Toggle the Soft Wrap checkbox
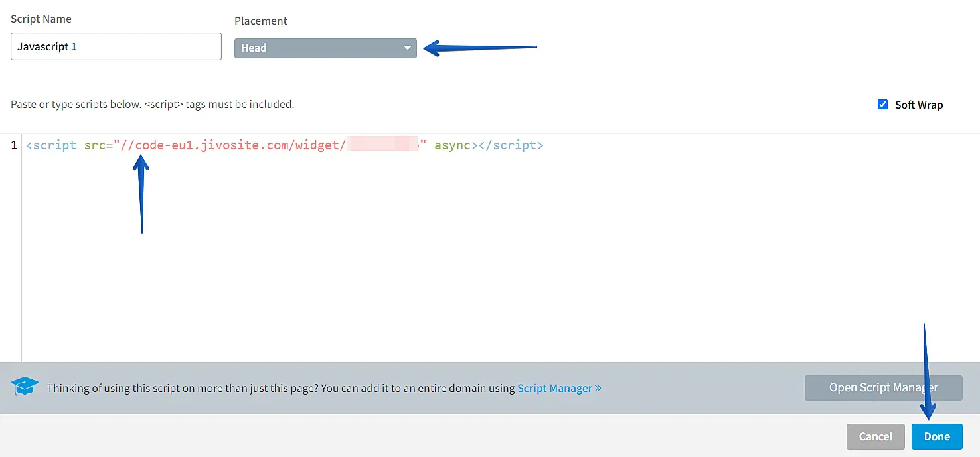This screenshot has width=980, height=457. tap(882, 104)
